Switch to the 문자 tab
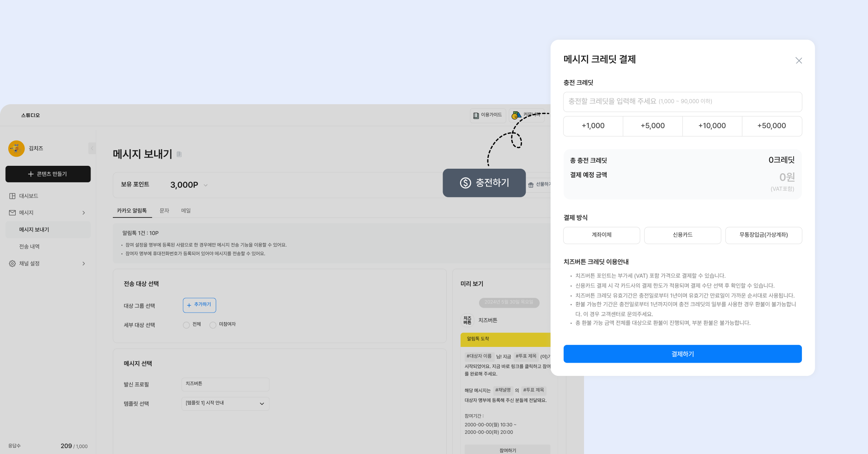 pyautogui.click(x=165, y=210)
